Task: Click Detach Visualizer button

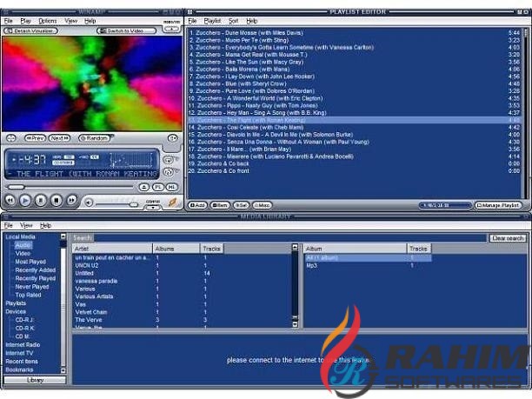Action: (x=30, y=31)
